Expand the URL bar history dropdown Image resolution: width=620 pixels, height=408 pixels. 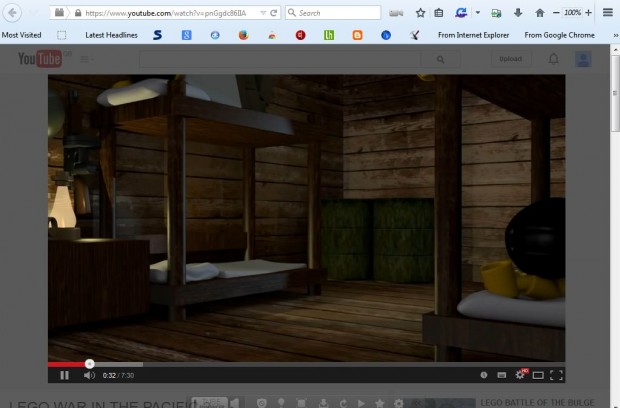tap(262, 13)
